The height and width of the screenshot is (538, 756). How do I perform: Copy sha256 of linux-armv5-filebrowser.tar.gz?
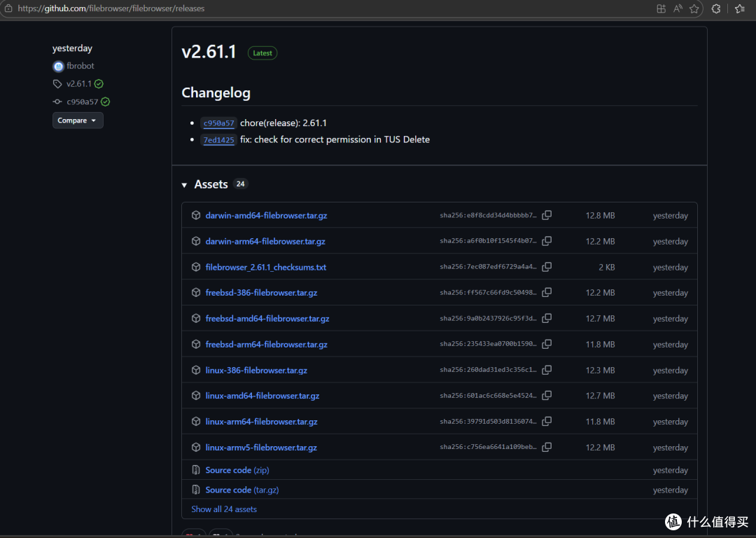[x=546, y=448]
